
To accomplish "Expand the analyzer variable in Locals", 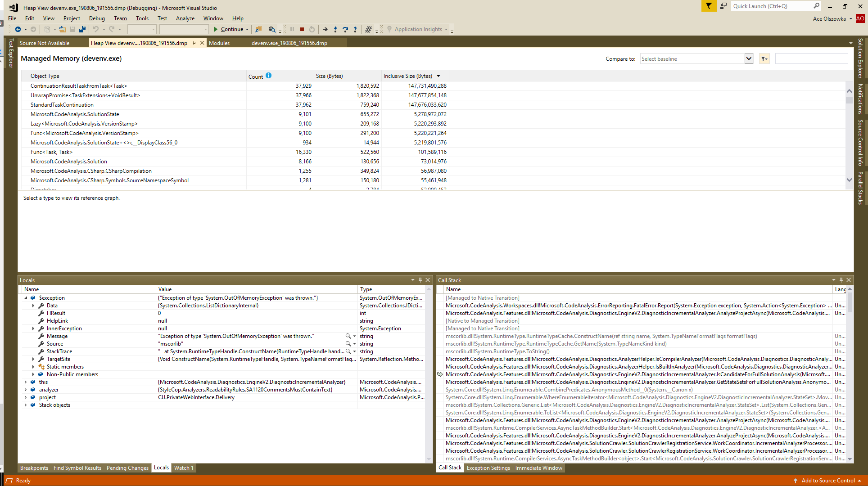I will [26, 389].
